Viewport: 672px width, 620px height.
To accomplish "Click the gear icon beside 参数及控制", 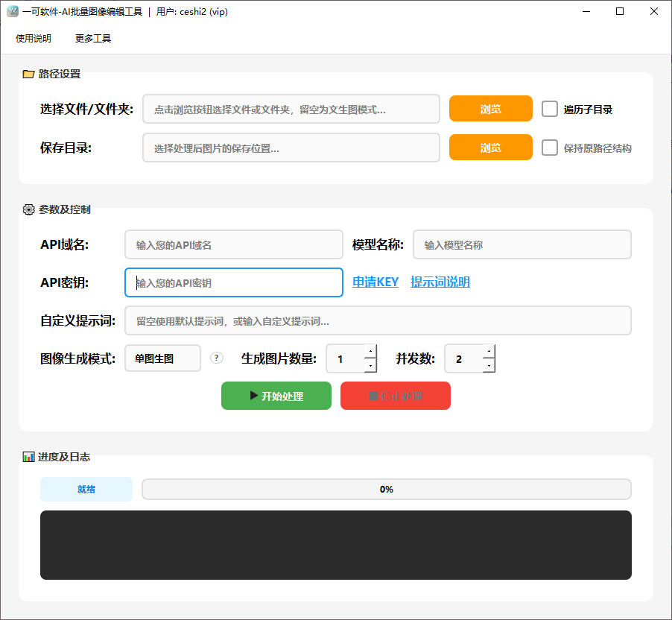I will (x=28, y=209).
